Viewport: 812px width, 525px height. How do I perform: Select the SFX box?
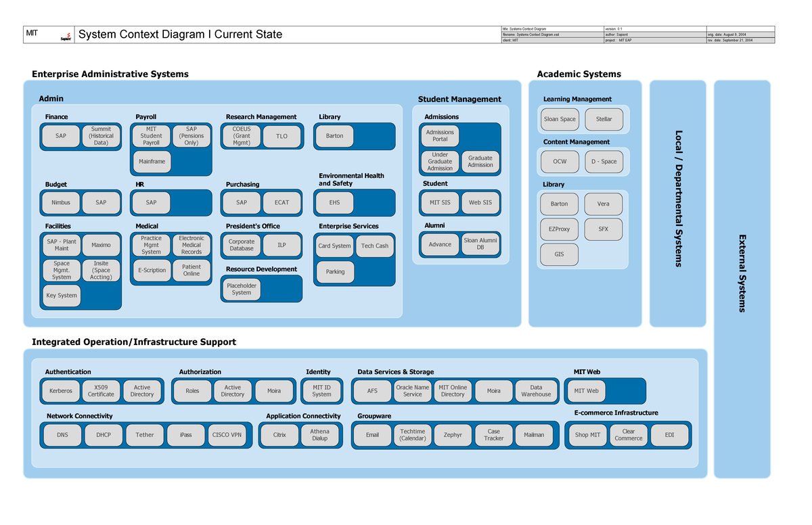[603, 229]
